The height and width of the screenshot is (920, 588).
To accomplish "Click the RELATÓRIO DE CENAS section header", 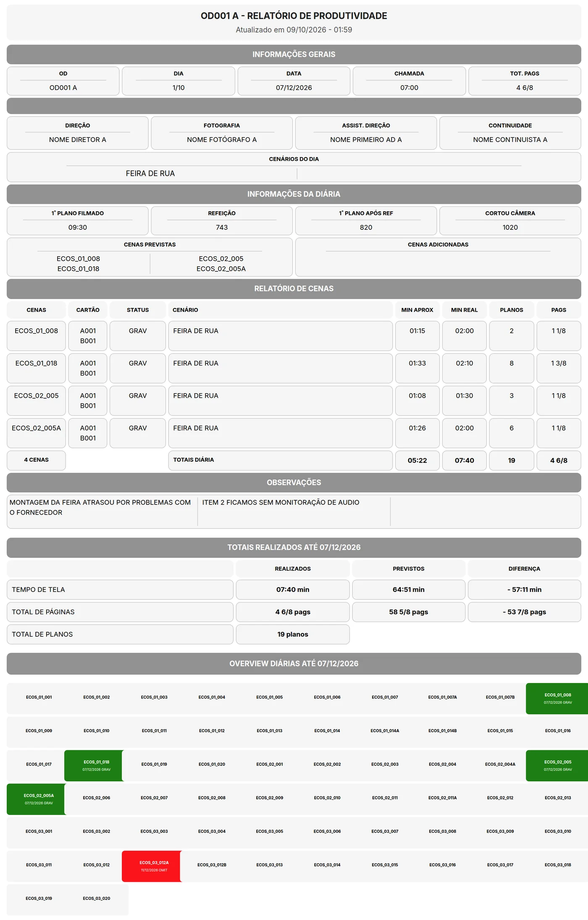I will click(x=294, y=289).
